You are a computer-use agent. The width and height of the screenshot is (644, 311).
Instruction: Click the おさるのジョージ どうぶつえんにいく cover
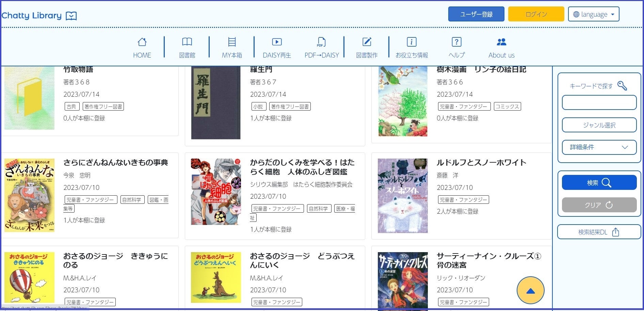216,278
